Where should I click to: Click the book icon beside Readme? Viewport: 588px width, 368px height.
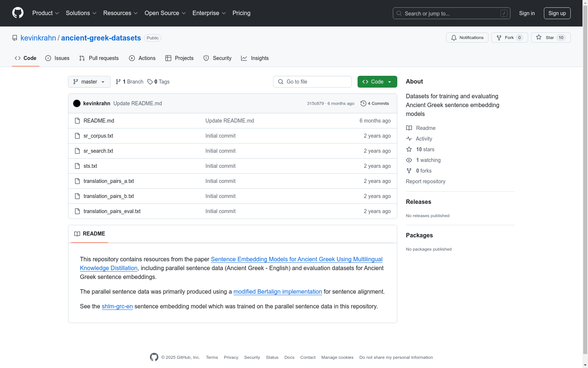(x=409, y=128)
